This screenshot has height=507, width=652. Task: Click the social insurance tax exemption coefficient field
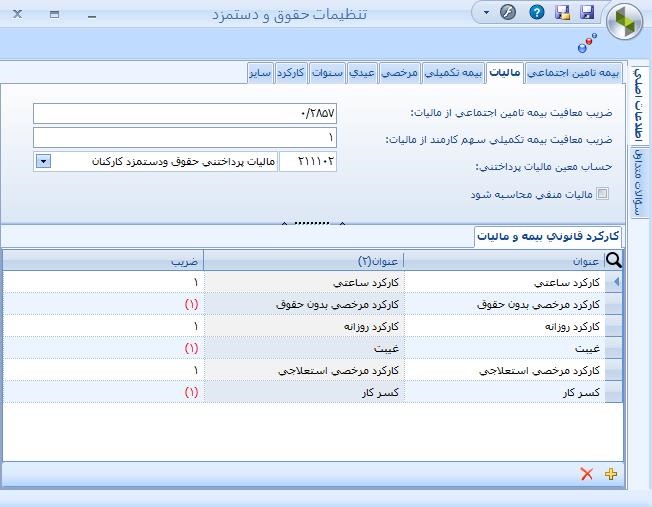185,113
